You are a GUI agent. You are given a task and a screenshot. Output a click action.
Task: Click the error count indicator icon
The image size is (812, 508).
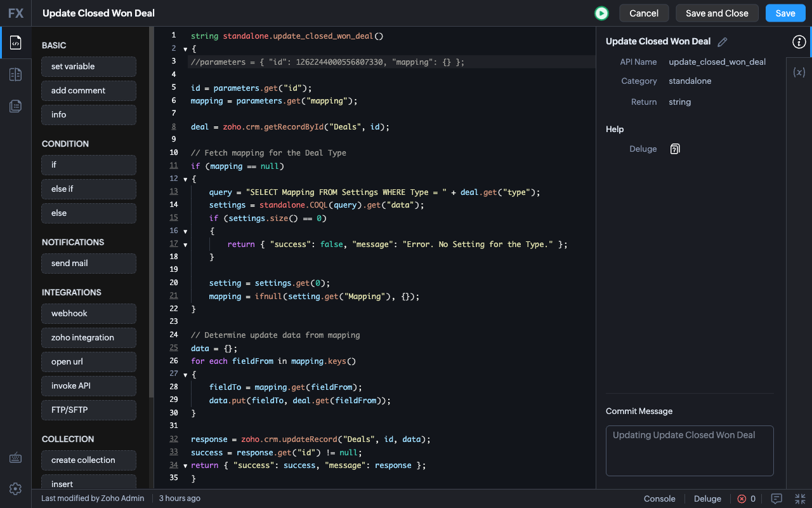[x=742, y=498]
